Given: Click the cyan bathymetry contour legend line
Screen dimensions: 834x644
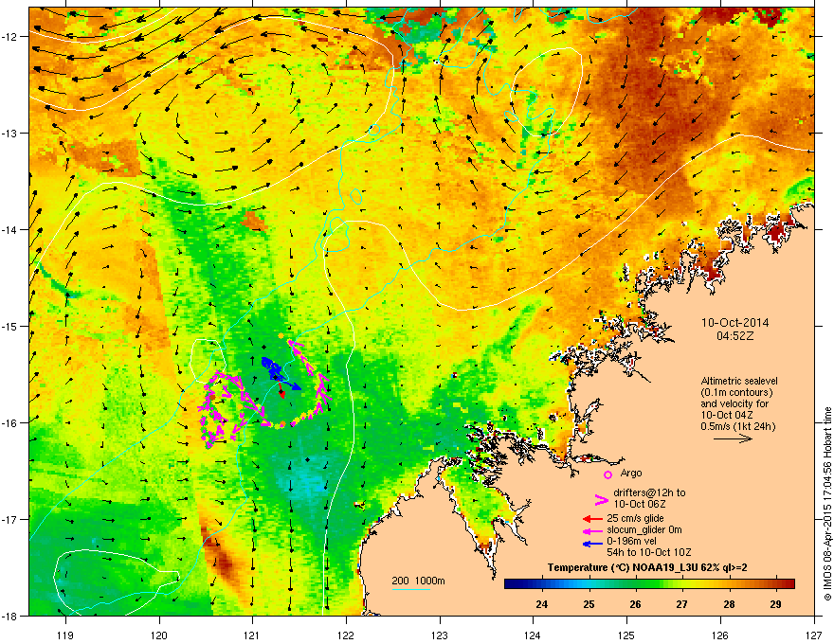Looking at the screenshot, I should pyautogui.click(x=410, y=589).
